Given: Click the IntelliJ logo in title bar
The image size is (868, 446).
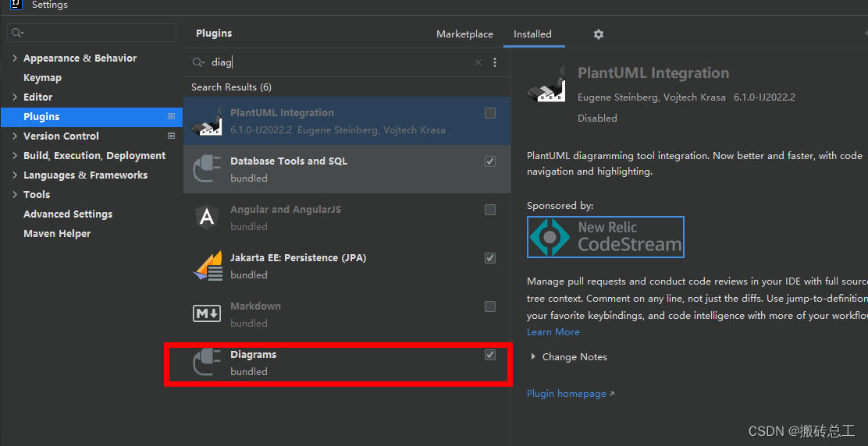Looking at the screenshot, I should point(16,5).
